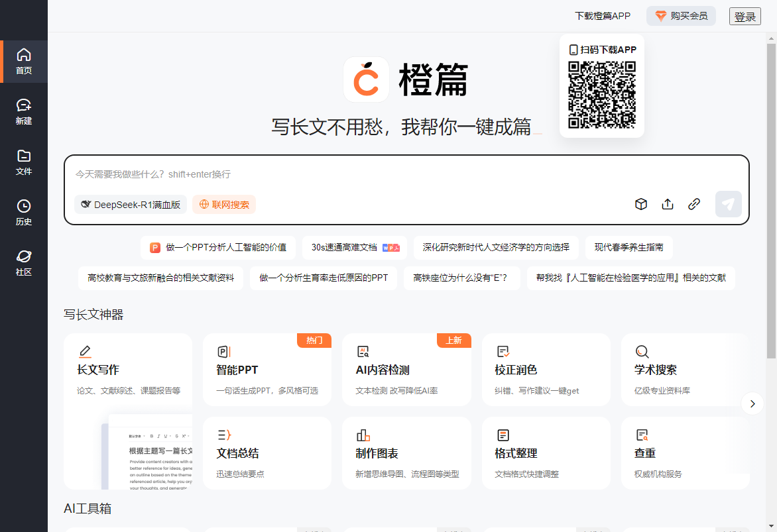Click 亿级专业资料库 description text

pyautogui.click(x=662, y=391)
